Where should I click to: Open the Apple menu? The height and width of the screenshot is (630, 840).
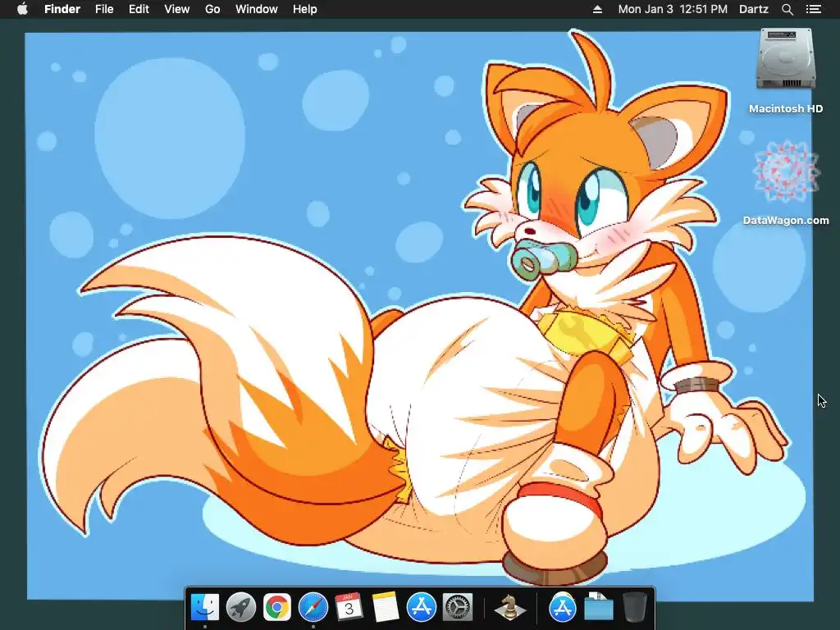(x=22, y=9)
